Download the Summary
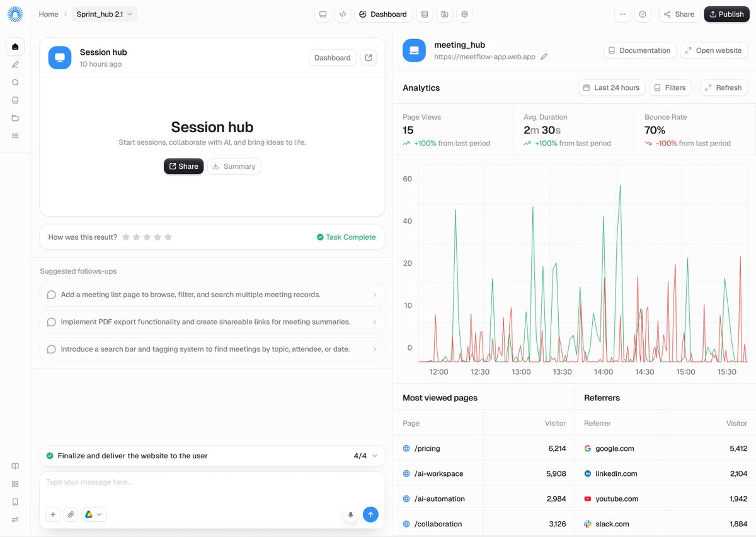The height and width of the screenshot is (537, 756). [x=234, y=166]
